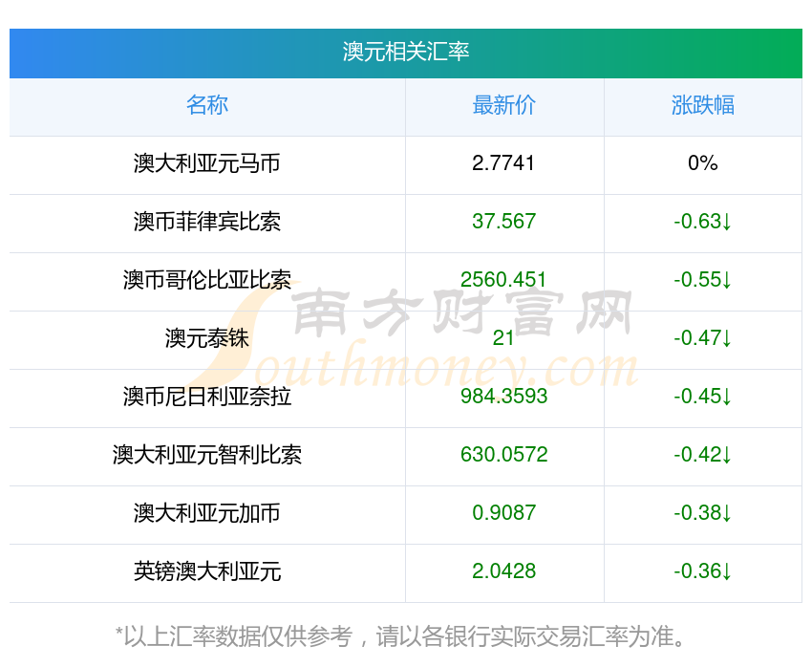Click the 最新价 column header
The width and height of the screenshot is (812, 667).
(503, 105)
